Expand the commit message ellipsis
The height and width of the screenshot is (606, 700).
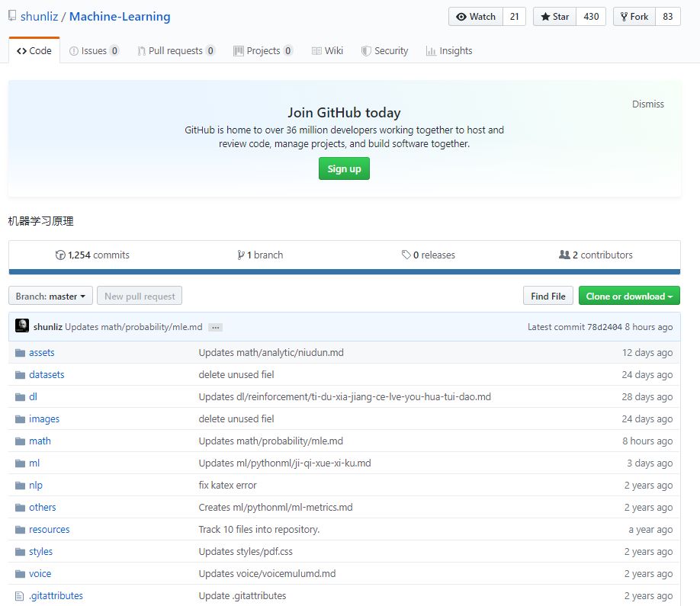(216, 328)
